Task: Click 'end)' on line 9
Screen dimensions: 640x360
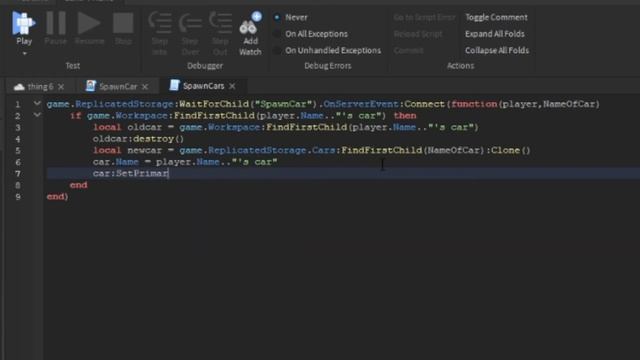Action: 58,197
